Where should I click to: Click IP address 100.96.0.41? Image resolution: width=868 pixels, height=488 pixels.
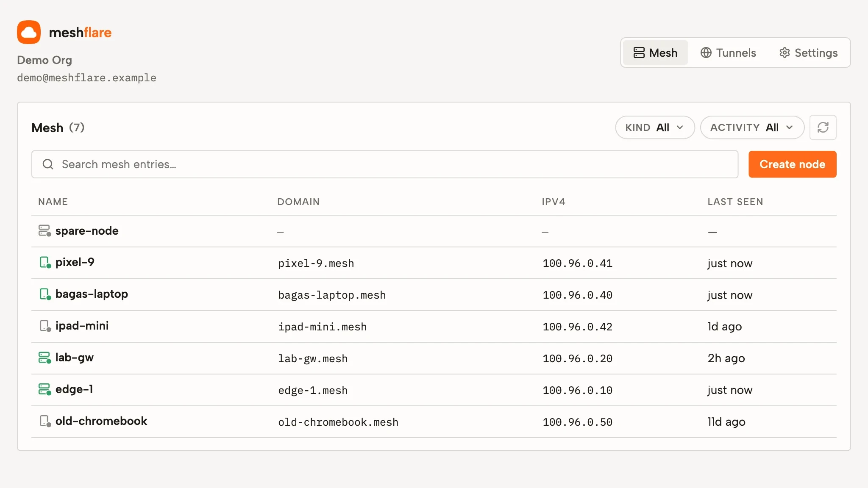tap(578, 263)
